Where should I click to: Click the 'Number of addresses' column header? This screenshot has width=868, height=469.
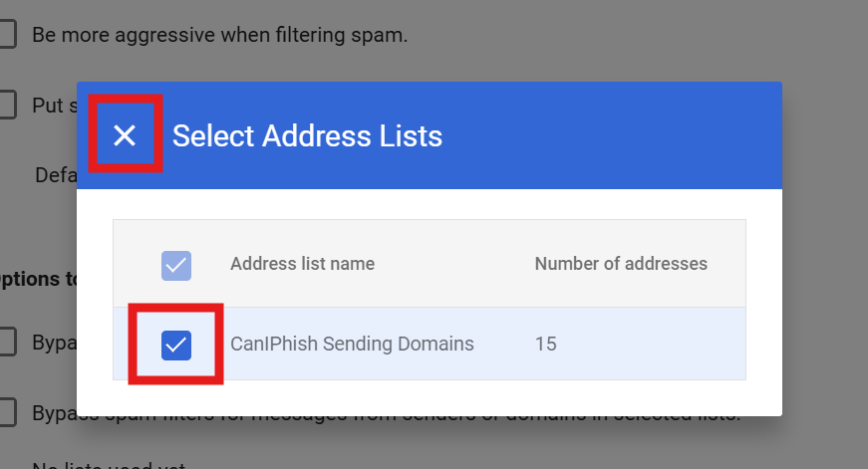(621, 264)
